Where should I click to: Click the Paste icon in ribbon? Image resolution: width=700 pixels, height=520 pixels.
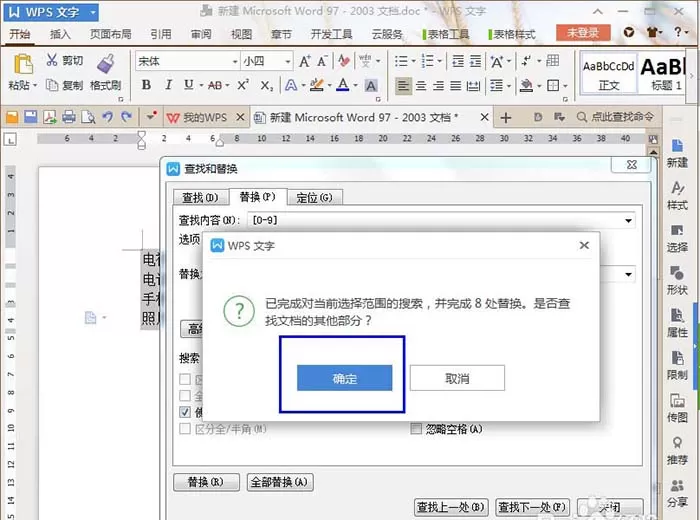coord(22,64)
